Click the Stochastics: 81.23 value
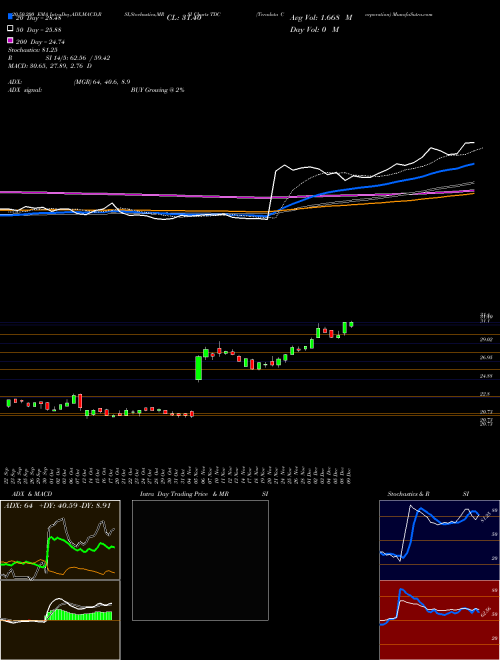This screenshot has width=500, height=660. [34, 50]
